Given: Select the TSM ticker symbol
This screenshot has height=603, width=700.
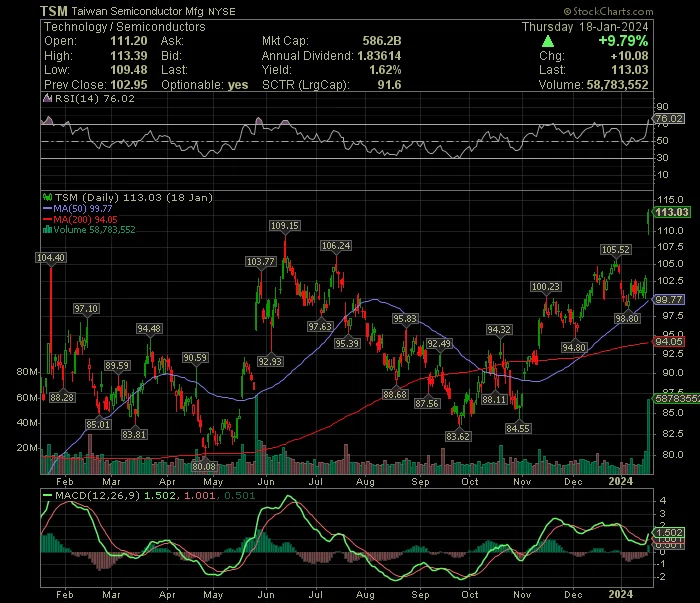Looking at the screenshot, I should point(54,11).
